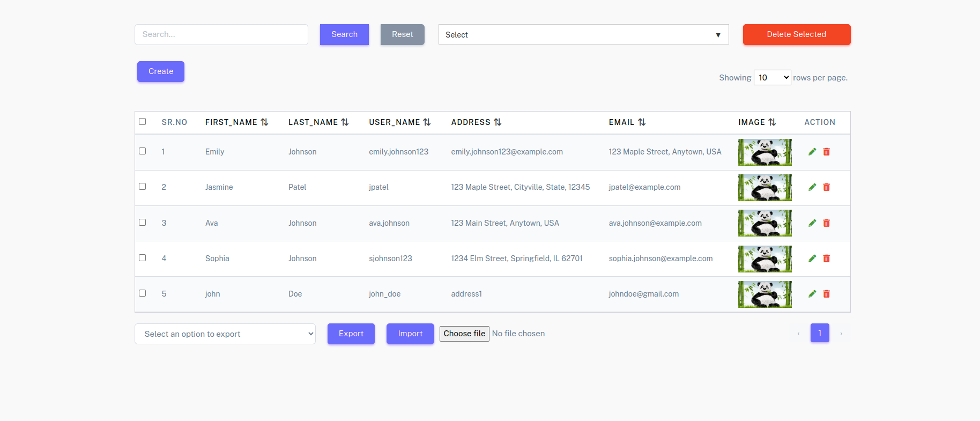The width and height of the screenshot is (980, 421).
Task: Click the edit pencil icon for Emily
Action: click(812, 152)
